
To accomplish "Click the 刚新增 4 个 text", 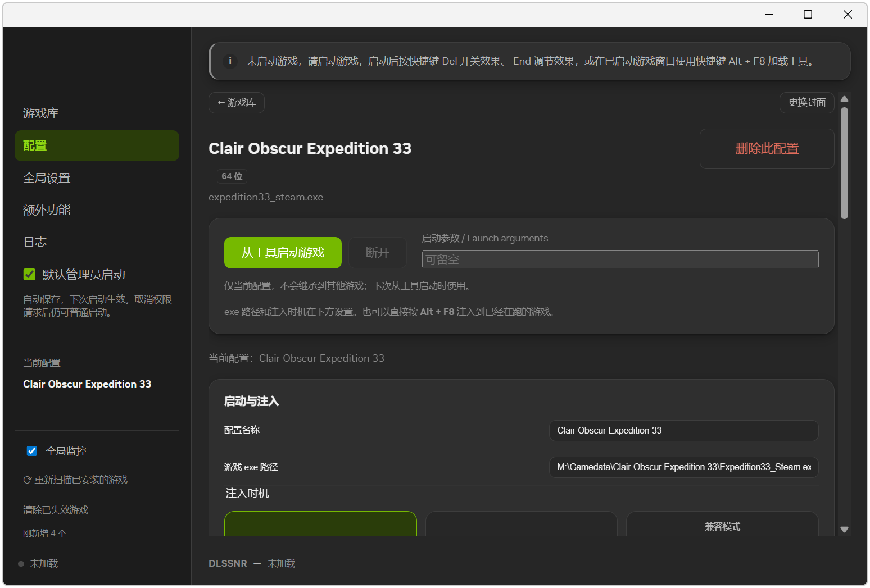I will pos(44,534).
